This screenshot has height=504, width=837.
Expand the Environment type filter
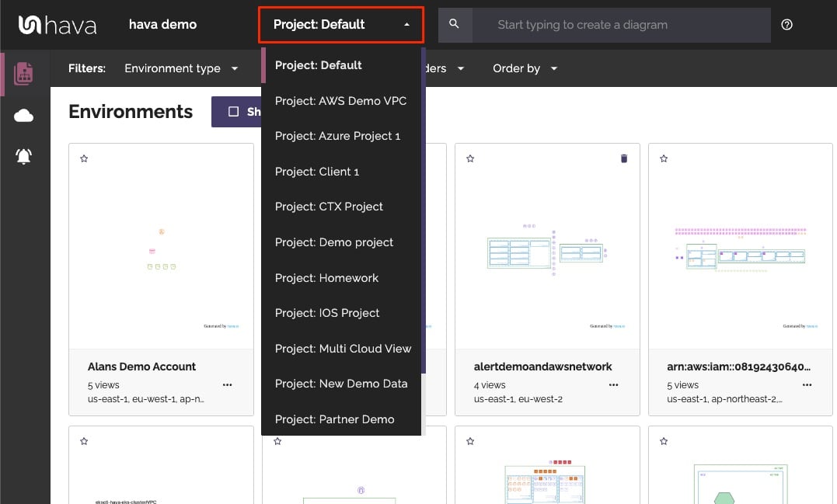(181, 68)
